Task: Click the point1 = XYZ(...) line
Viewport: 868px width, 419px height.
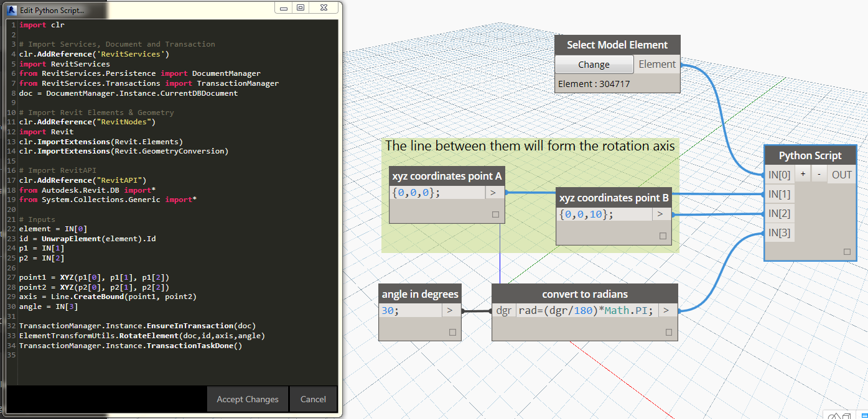Action: coord(94,277)
